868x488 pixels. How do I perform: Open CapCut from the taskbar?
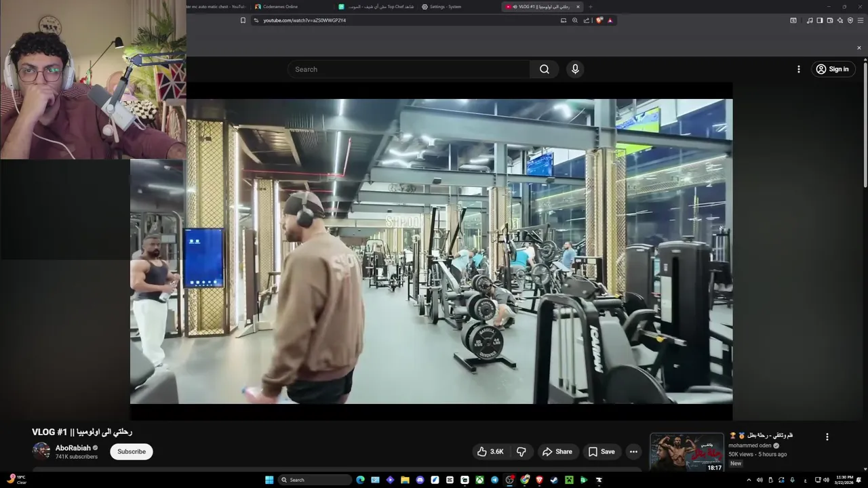[x=450, y=480]
